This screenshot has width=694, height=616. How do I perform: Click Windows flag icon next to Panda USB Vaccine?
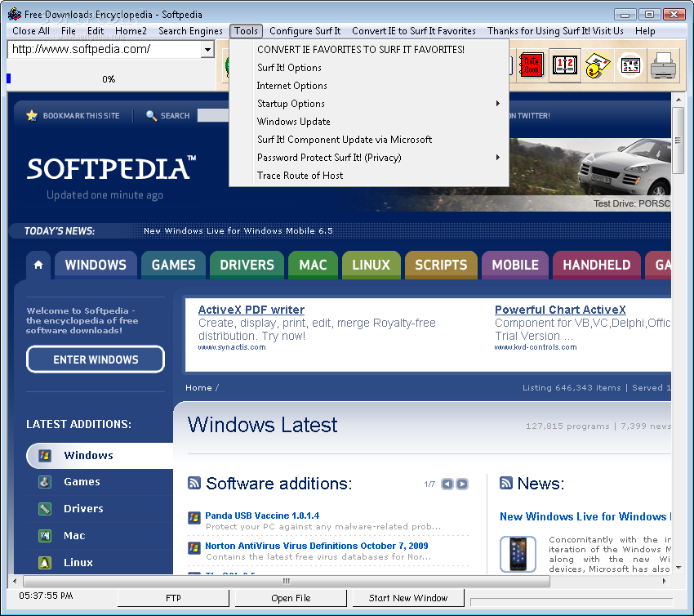click(194, 517)
